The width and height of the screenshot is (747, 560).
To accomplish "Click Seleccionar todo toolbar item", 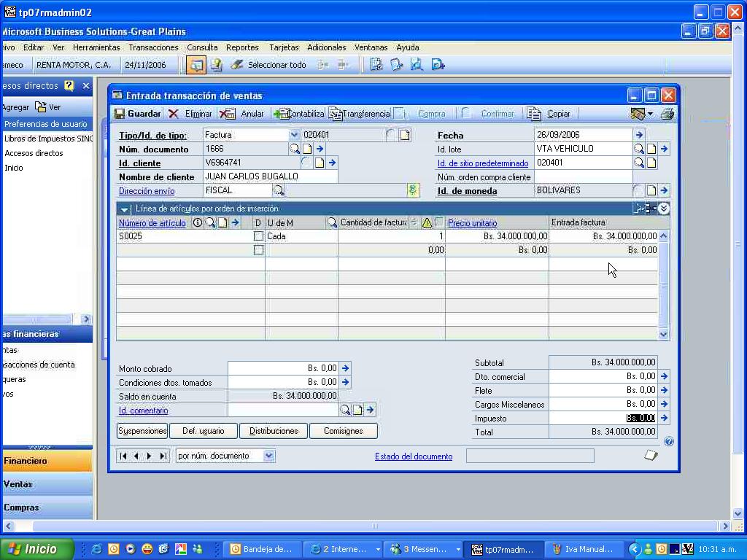I will tap(268, 65).
